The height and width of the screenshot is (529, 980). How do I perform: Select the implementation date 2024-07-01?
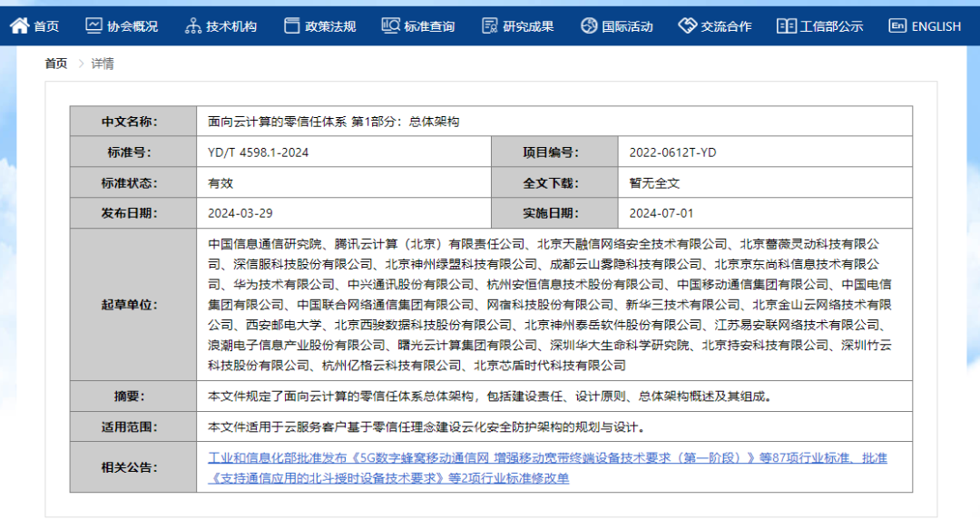click(661, 213)
